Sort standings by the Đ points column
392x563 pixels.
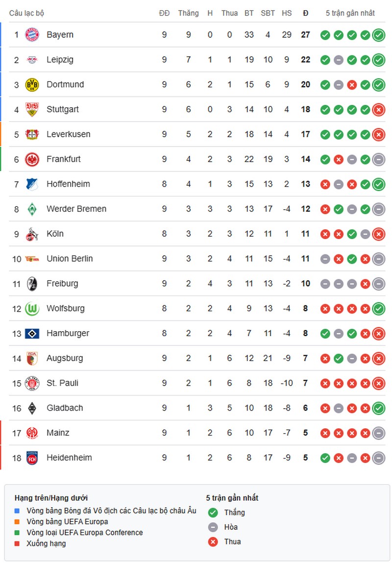pos(305,13)
